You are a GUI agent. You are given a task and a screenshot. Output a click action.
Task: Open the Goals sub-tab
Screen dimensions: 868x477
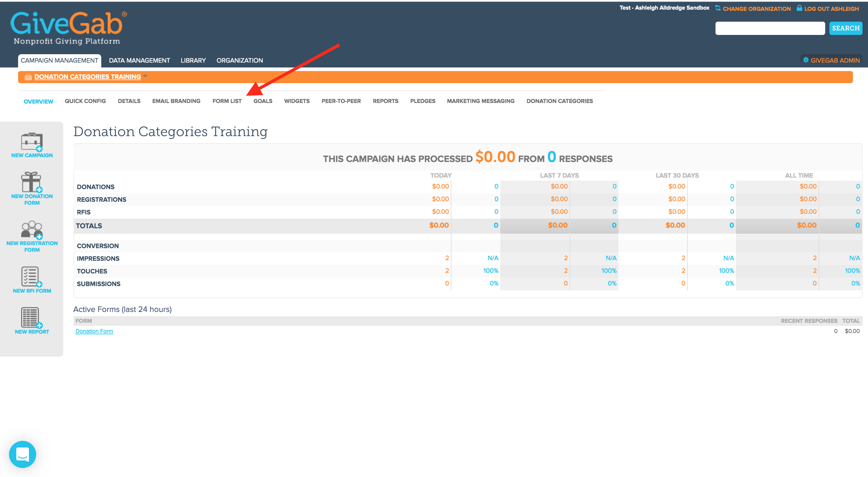pyautogui.click(x=263, y=101)
